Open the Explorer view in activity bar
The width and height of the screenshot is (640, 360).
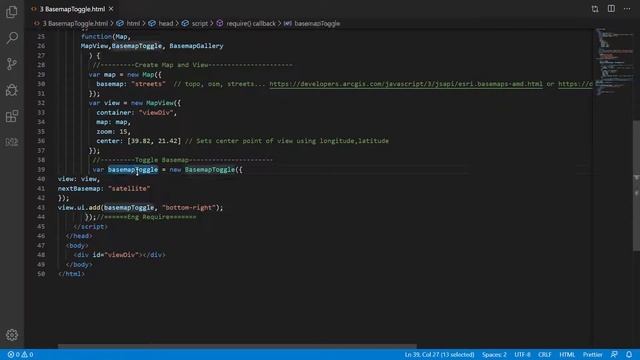tap(12, 12)
